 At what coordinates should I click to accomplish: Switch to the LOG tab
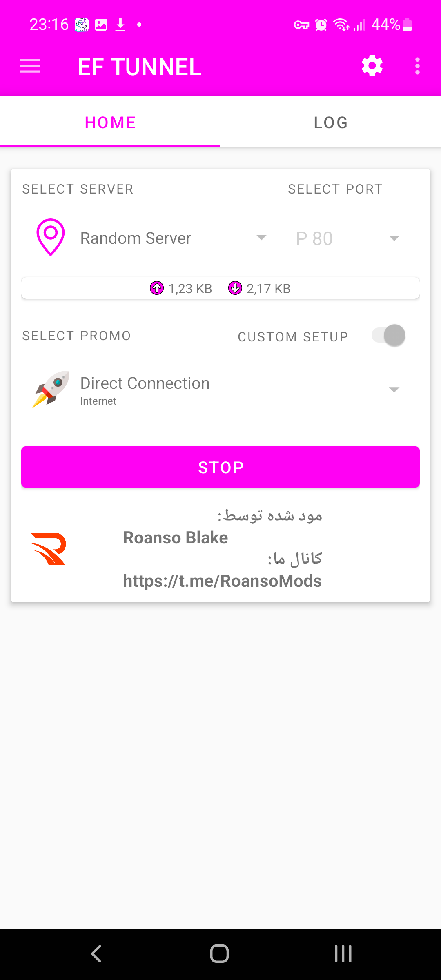pyautogui.click(x=331, y=122)
